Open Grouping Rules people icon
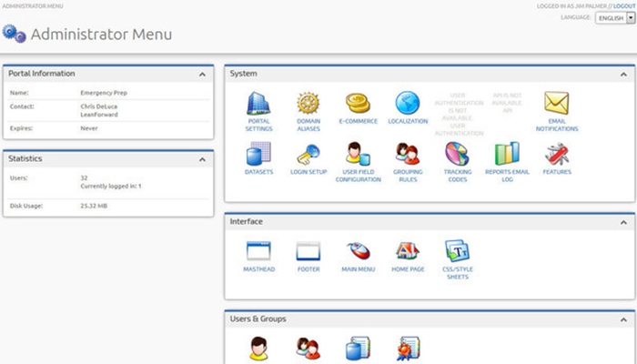Screen dimensions: 637x364 408,154
